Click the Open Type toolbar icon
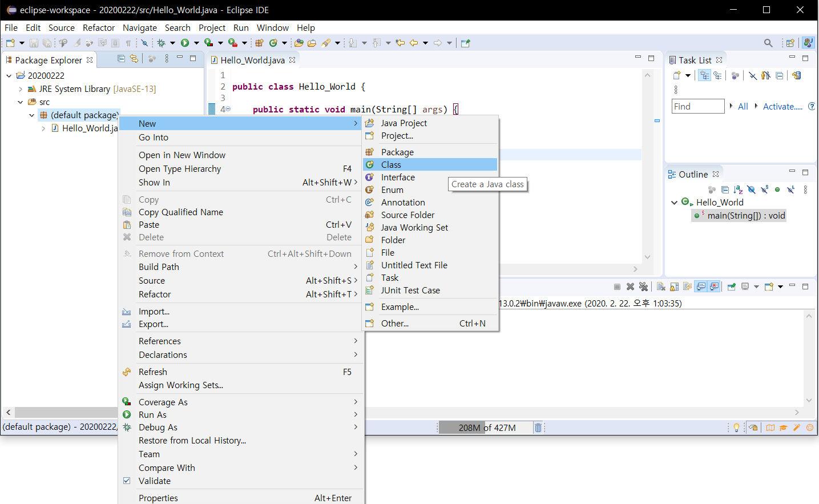The height and width of the screenshot is (504, 819). (x=298, y=43)
